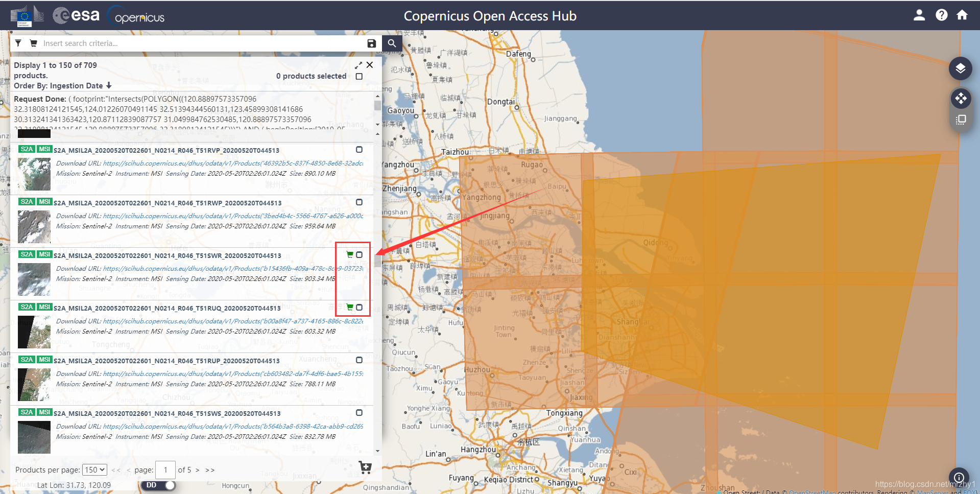Expand the results panel to fullscreen
This screenshot has height=494, width=980.
358,65
